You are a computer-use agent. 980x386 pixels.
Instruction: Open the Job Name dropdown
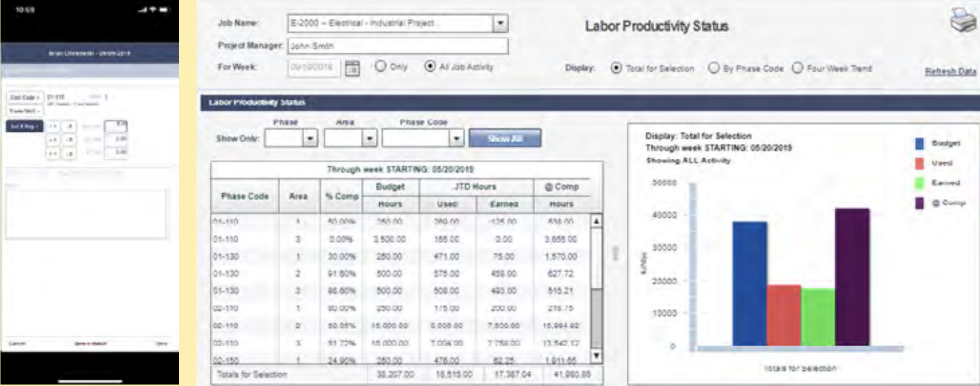pyautogui.click(x=500, y=23)
